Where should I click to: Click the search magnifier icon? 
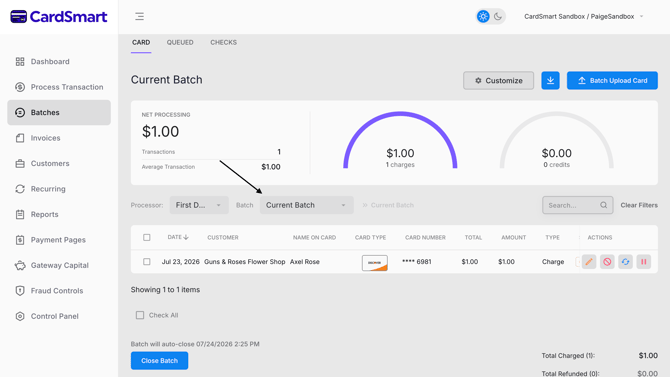pos(603,205)
